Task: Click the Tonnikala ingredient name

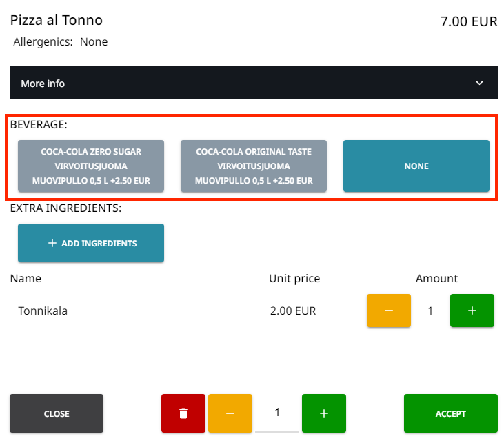Action: click(43, 311)
